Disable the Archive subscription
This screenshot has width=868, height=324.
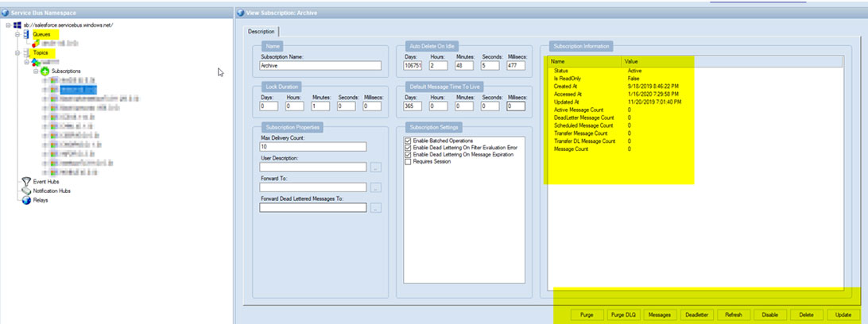(770, 314)
